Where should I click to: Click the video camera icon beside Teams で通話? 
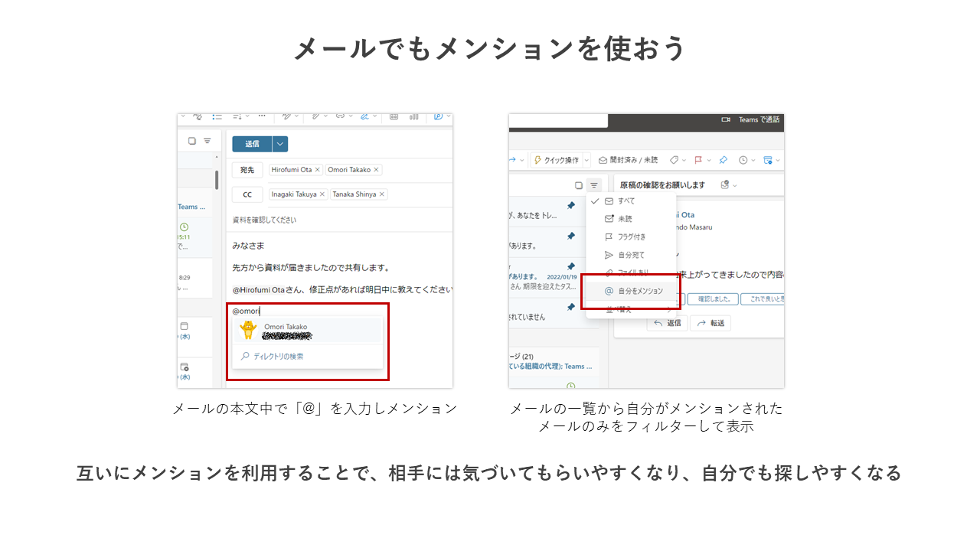[x=726, y=119]
